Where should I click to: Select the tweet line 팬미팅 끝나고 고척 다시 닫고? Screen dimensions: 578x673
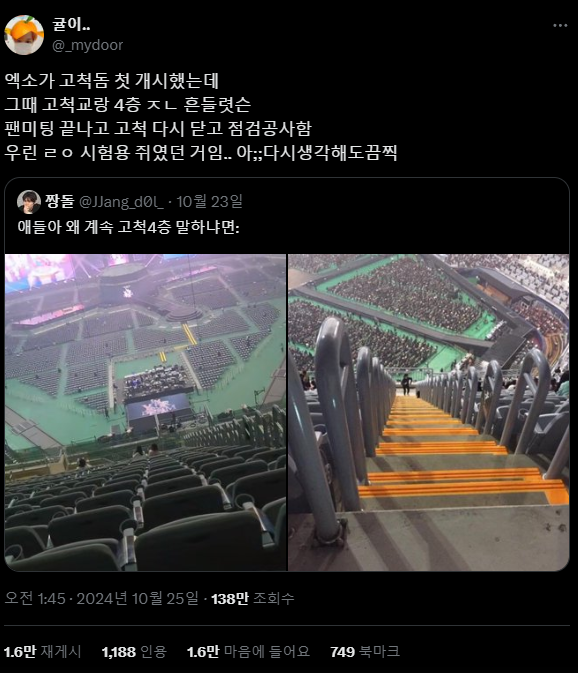[158, 129]
